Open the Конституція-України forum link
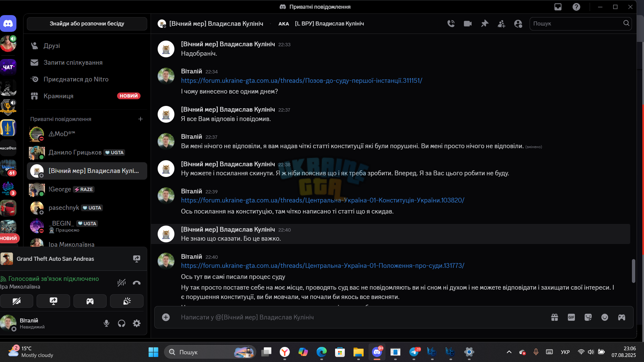Screen dimensions: 644x362 pos(323,200)
